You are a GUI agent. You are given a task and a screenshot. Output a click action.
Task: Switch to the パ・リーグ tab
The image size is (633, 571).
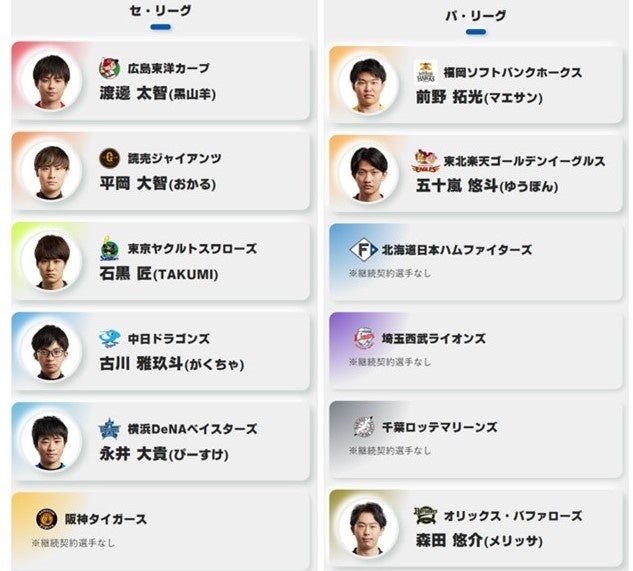coord(475,16)
